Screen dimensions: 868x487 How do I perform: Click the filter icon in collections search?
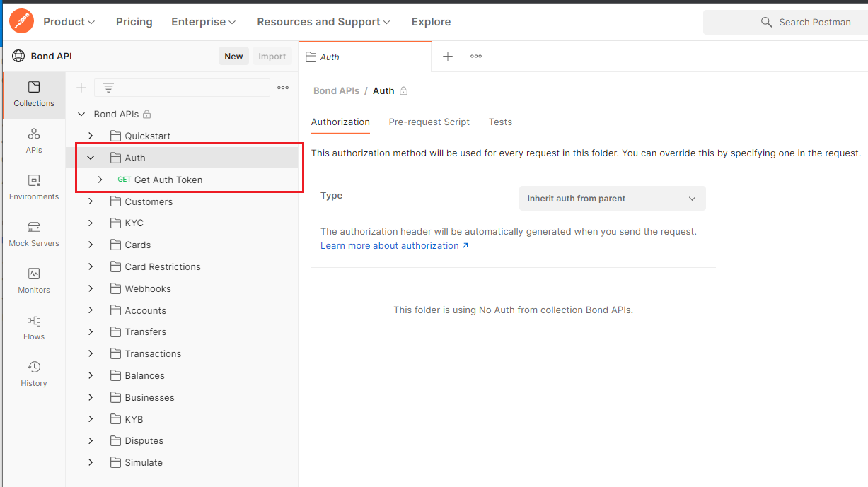[x=108, y=88]
